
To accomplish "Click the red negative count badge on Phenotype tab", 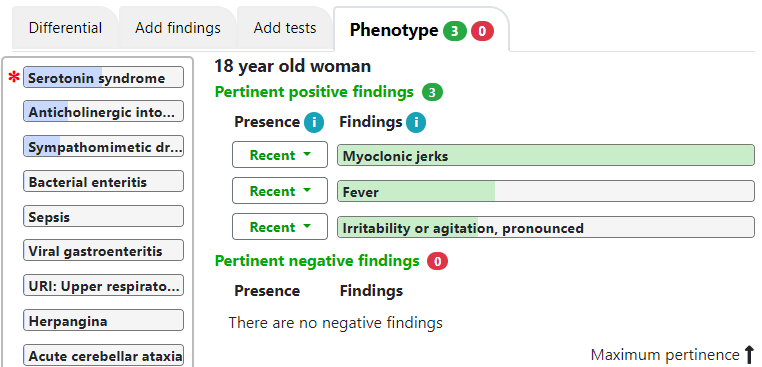I will [x=482, y=31].
